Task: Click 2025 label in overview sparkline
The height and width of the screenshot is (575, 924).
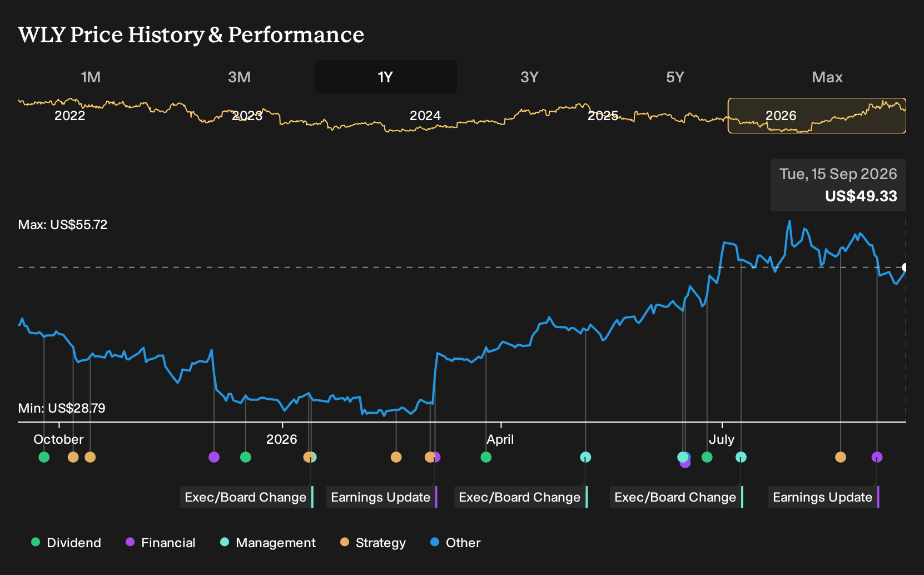Action: [x=603, y=116]
